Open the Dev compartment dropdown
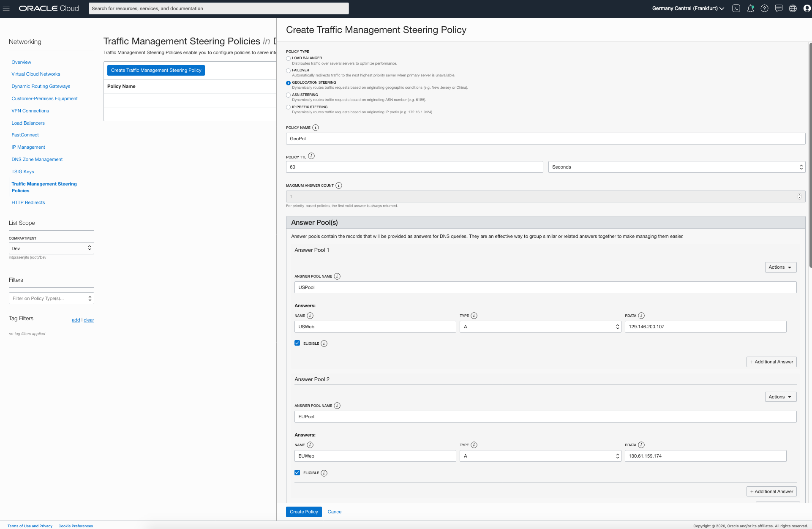Image resolution: width=812 pixels, height=529 pixels. (x=51, y=248)
